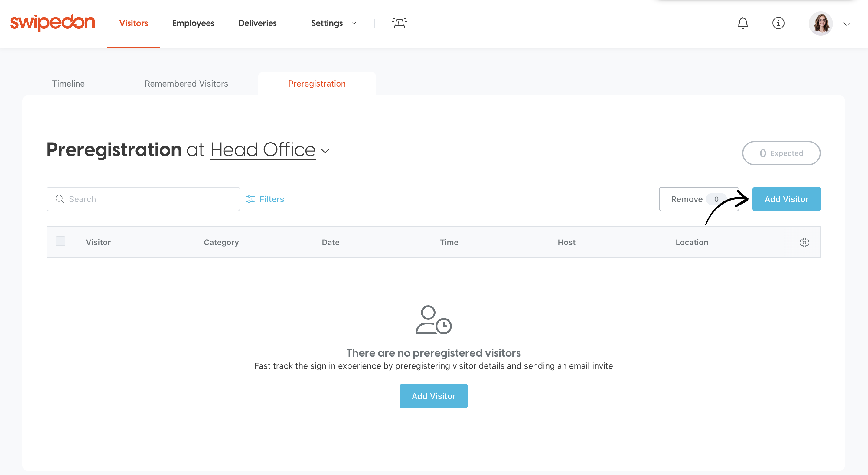The width and height of the screenshot is (868, 475).
Task: Sort by Date column header
Action: pos(331,242)
